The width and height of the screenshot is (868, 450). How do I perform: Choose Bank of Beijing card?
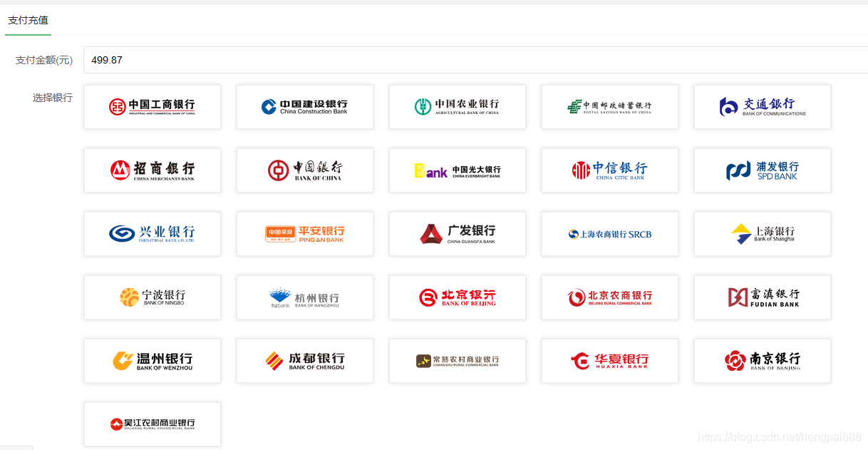(458, 297)
